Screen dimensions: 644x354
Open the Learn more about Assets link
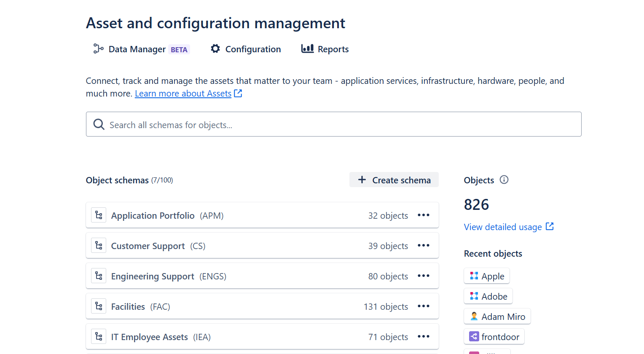coord(183,94)
